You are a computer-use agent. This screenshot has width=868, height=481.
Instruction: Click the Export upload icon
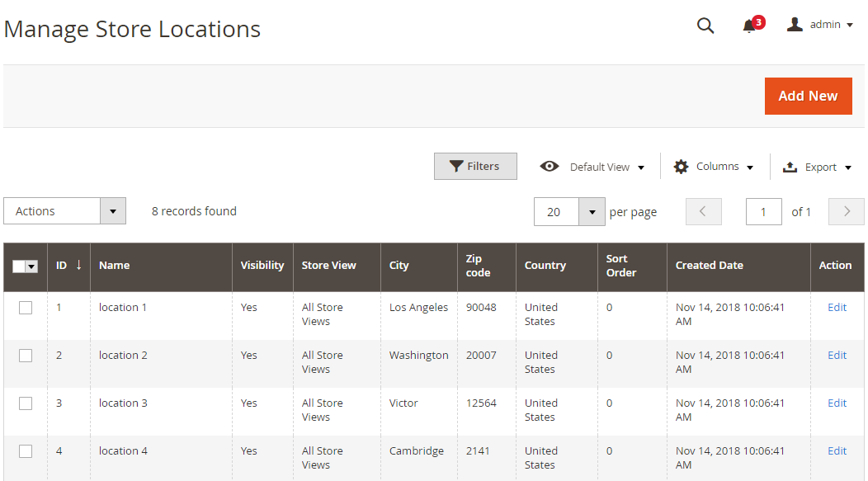coord(790,167)
